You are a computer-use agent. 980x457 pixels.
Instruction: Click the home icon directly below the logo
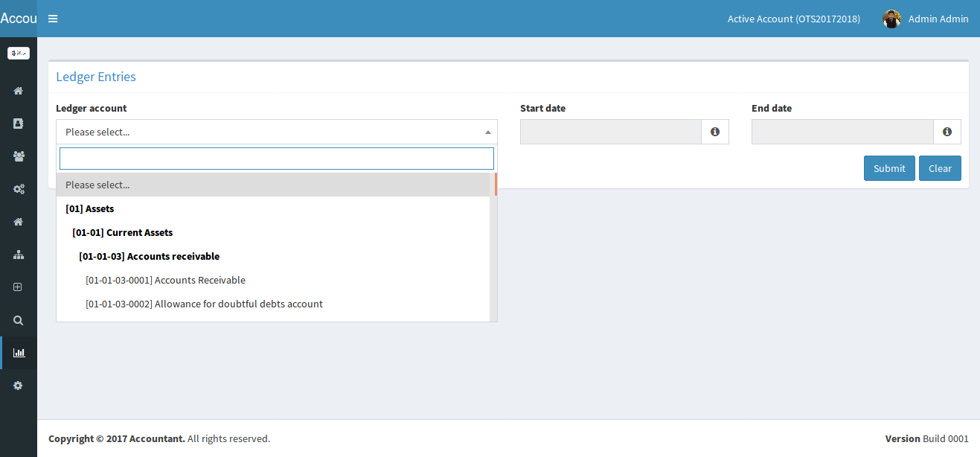tap(19, 91)
